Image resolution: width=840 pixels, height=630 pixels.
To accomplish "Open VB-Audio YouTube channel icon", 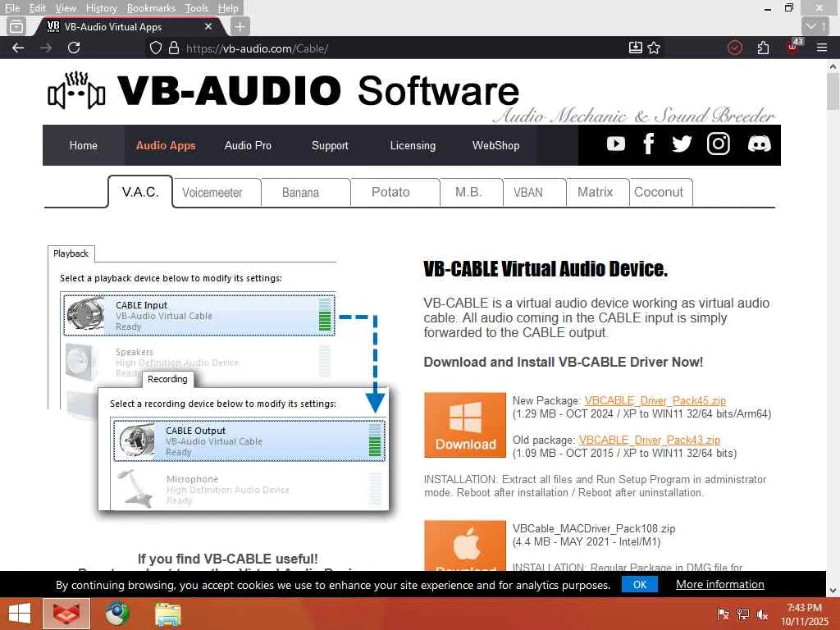I will point(615,144).
